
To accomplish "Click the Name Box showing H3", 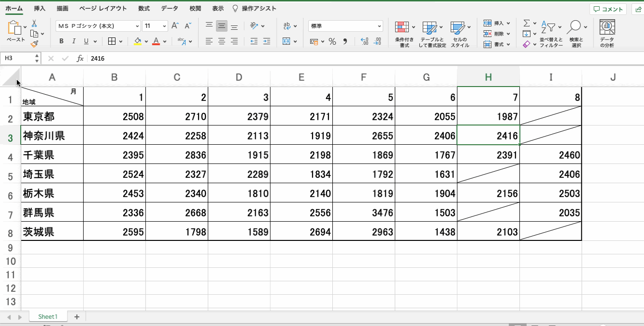I will (18, 58).
